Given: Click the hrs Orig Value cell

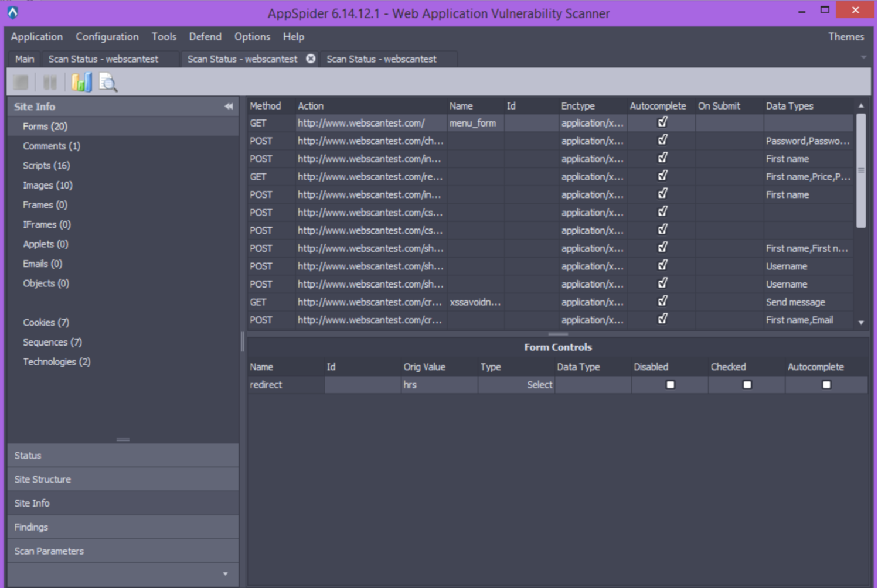Looking at the screenshot, I should pos(439,385).
